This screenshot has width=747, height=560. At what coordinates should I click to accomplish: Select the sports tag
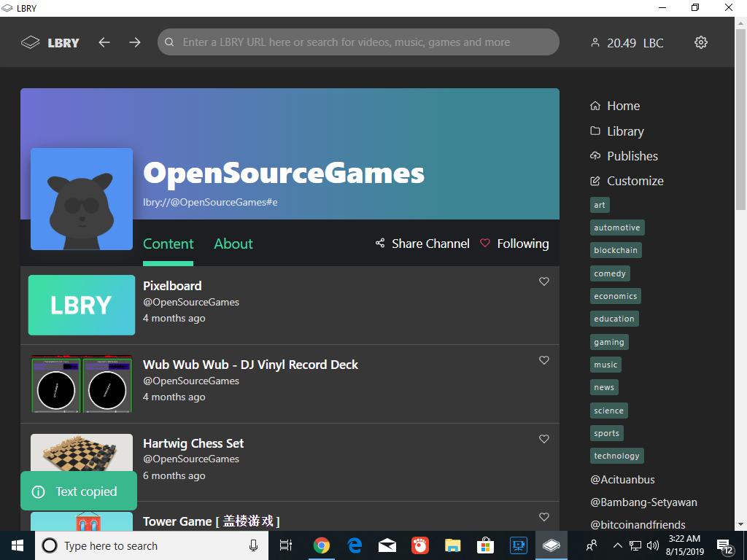pyautogui.click(x=606, y=433)
